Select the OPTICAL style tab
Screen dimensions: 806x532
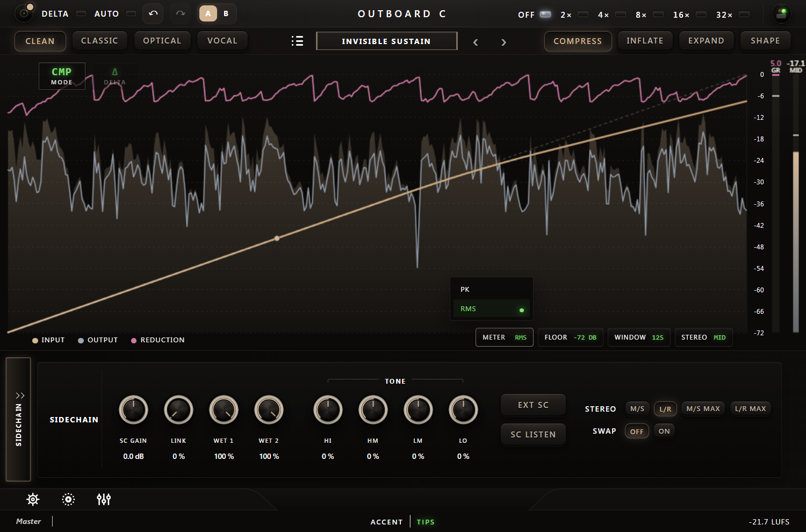(x=162, y=41)
